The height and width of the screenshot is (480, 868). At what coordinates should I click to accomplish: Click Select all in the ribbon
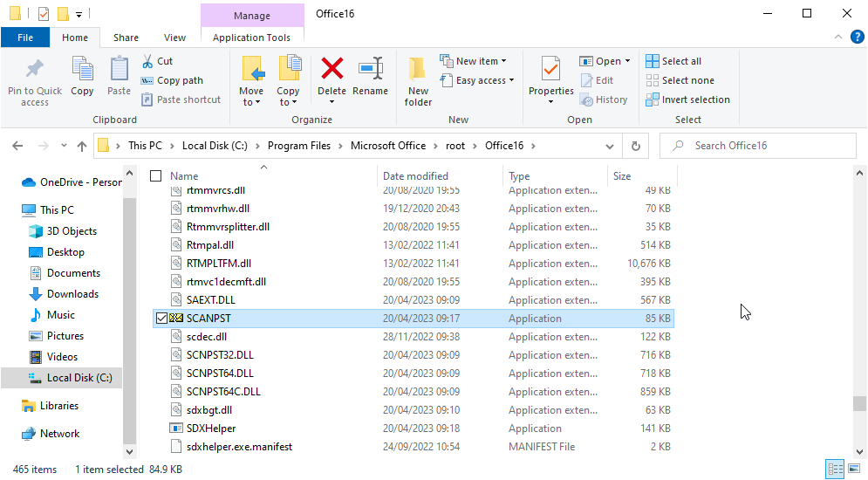(x=673, y=61)
